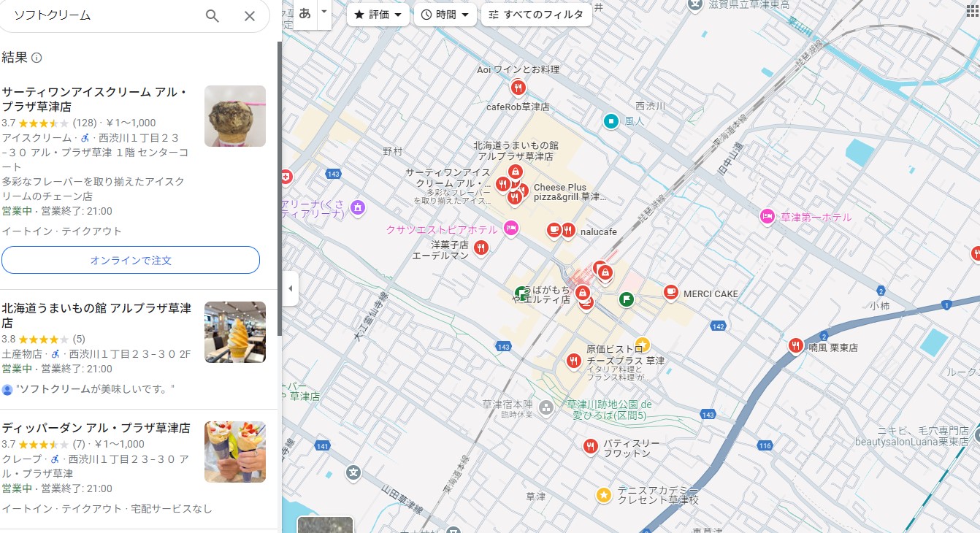Select the 北海道うまいもの館 shopping pin on map
Viewport: 980px width, 533px height.
click(516, 172)
